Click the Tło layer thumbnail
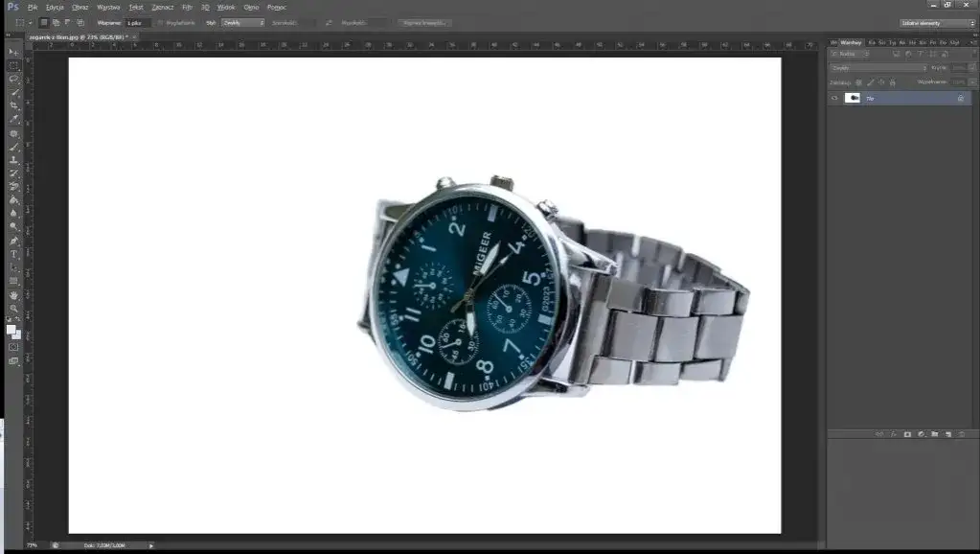The width and height of the screenshot is (980, 554). [x=852, y=98]
